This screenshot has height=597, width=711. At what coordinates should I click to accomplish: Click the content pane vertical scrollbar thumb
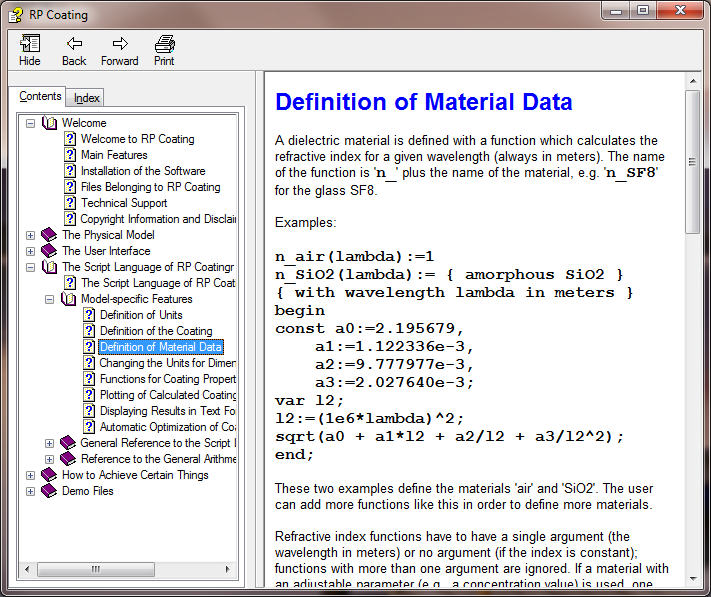[692, 162]
